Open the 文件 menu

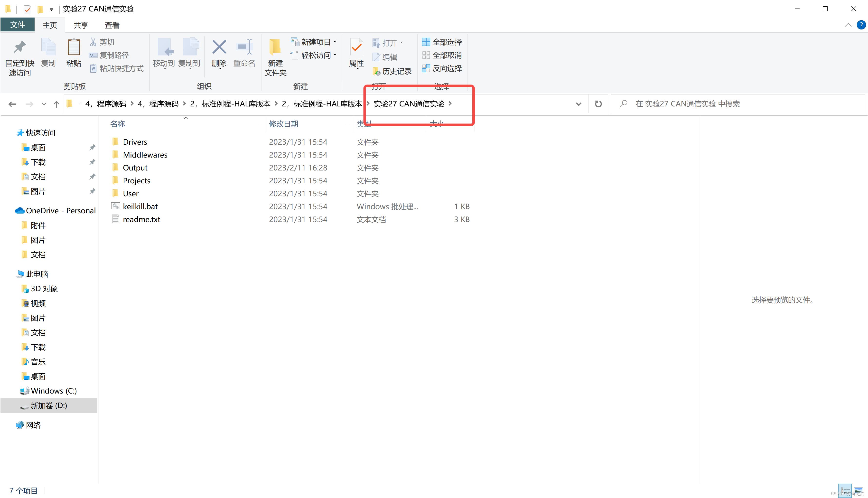18,25
